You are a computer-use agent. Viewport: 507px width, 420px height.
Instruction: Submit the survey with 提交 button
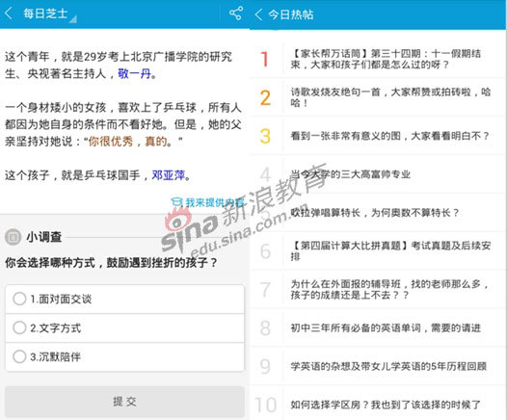click(x=124, y=402)
